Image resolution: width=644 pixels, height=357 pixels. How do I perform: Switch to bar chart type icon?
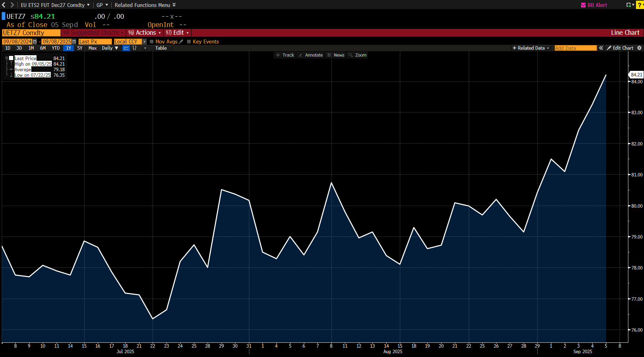(135, 48)
